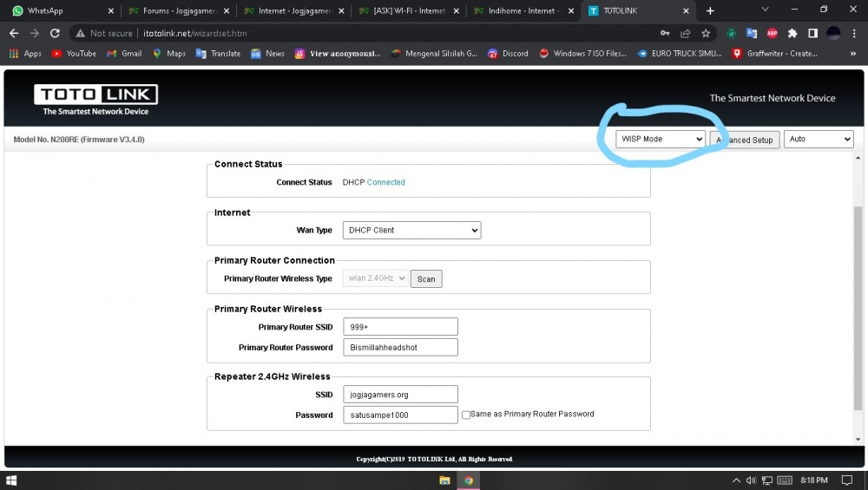Open File Explorer from the taskbar

pyautogui.click(x=444, y=480)
